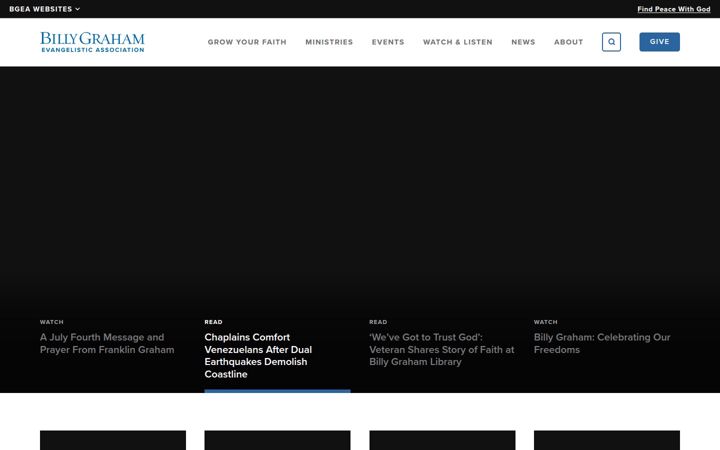The height and width of the screenshot is (450, 720).
Task: Open the Events menu item
Action: point(388,42)
